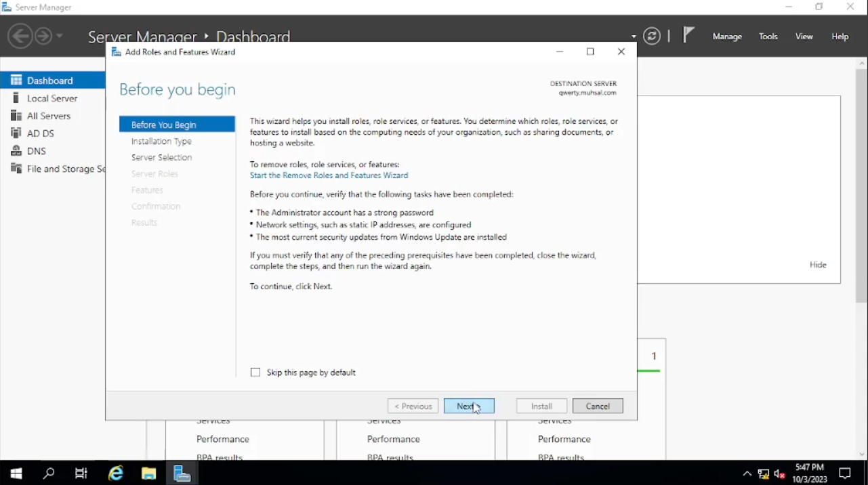The width and height of the screenshot is (868, 485).
Task: Select the Dashboard icon in sidebar
Action: (x=16, y=81)
